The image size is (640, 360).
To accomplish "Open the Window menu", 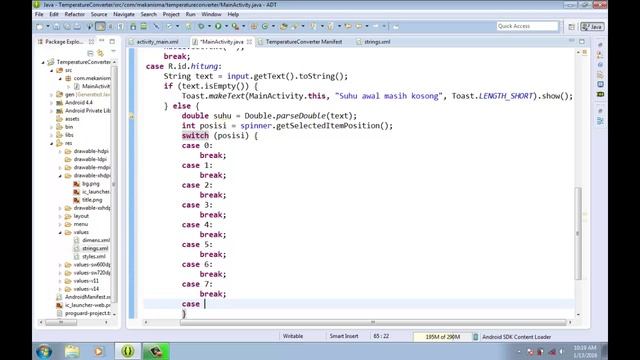I will pos(211,14).
